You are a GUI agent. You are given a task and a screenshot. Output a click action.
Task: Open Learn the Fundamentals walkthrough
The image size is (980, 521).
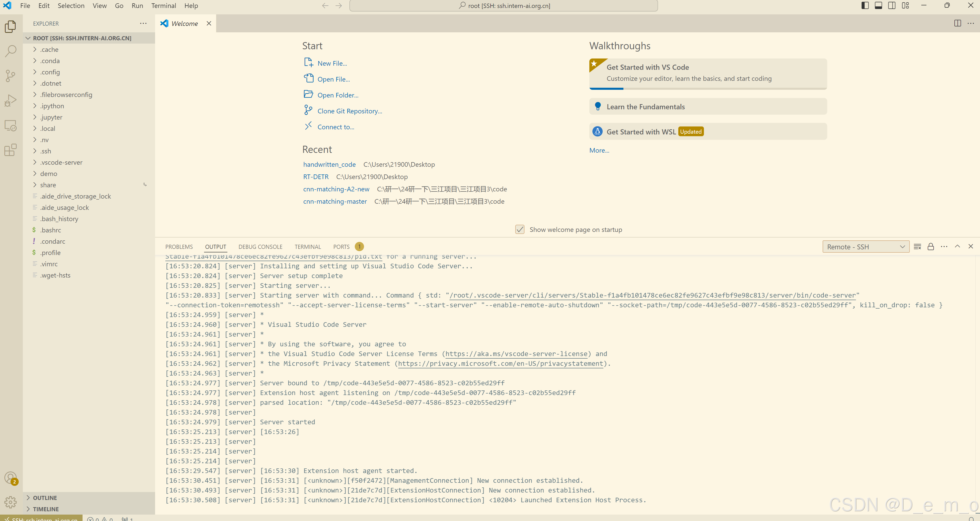(x=708, y=106)
